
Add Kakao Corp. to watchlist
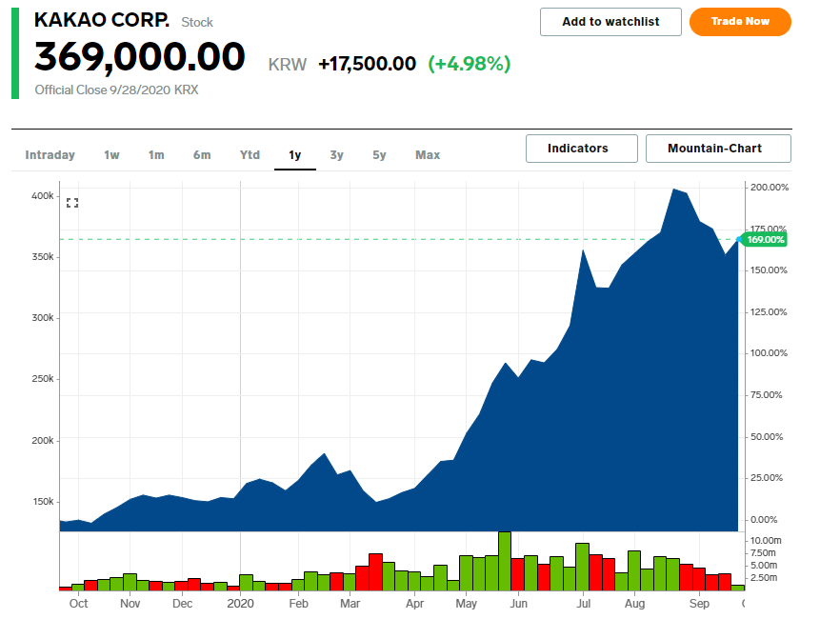click(x=610, y=22)
